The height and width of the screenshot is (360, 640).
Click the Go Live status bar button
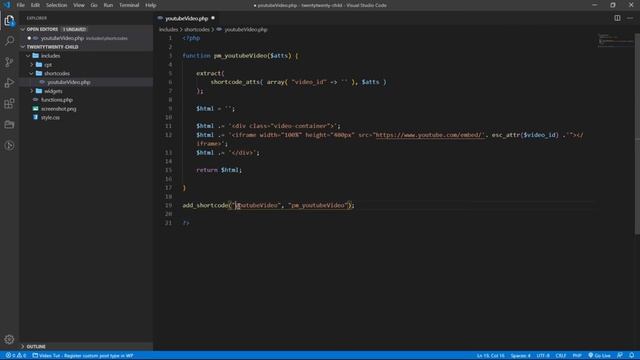[600, 356]
